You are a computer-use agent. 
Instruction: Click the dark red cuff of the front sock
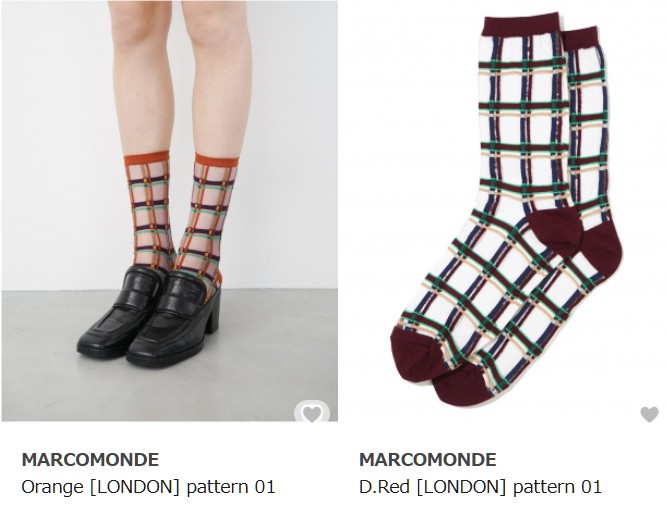point(521,26)
